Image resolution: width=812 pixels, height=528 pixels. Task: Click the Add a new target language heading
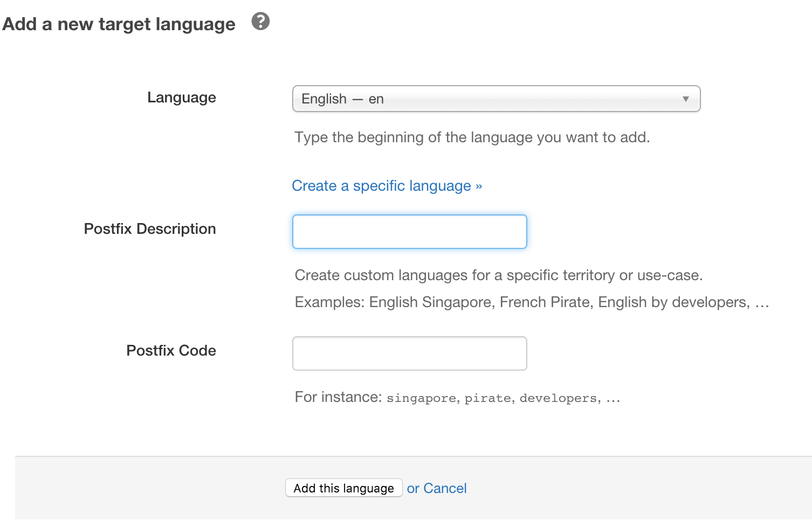(x=119, y=24)
